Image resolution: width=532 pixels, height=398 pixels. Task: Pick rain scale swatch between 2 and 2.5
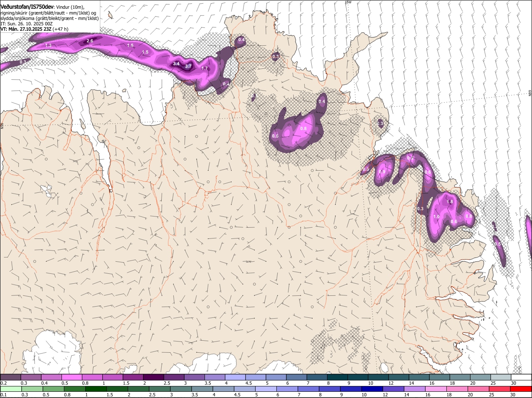(x=138, y=389)
